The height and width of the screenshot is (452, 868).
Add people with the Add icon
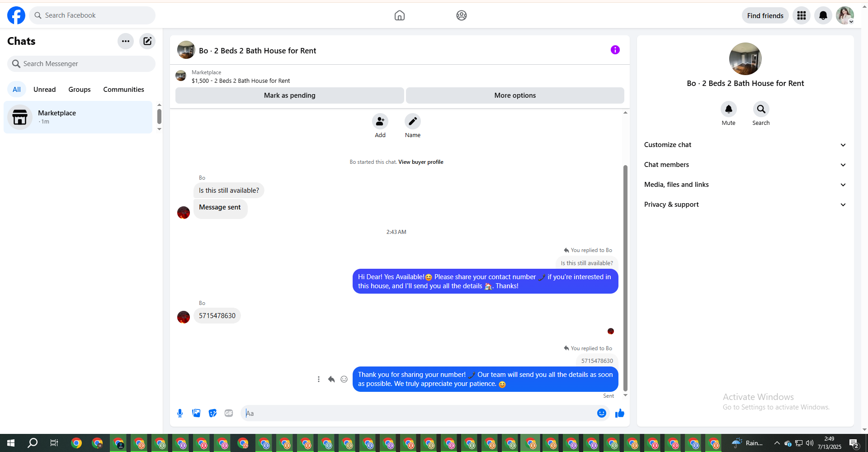point(380,121)
